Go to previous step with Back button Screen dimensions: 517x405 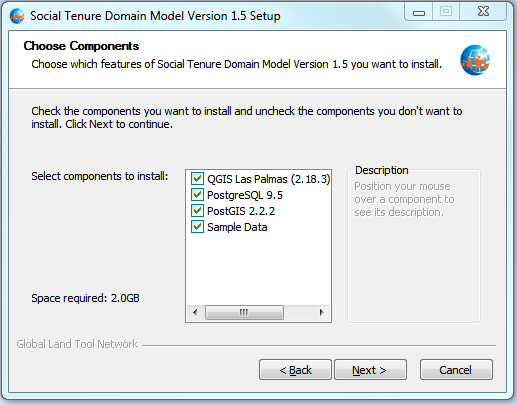295,370
